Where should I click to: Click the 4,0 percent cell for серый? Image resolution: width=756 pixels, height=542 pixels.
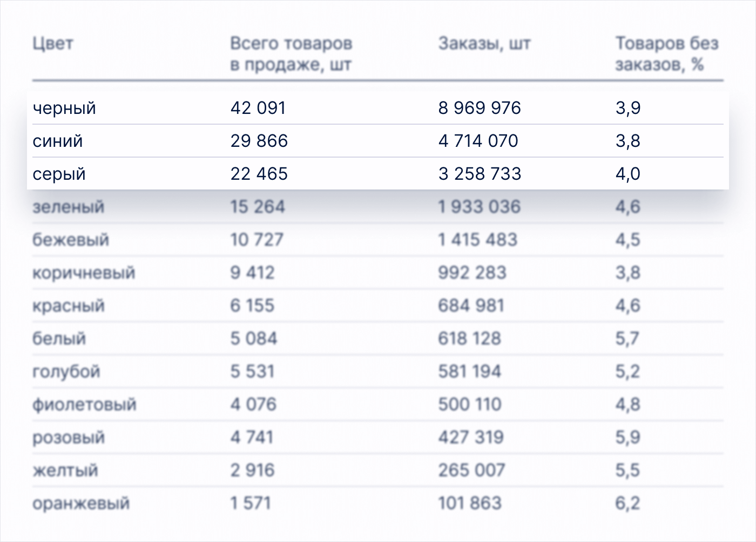628,174
